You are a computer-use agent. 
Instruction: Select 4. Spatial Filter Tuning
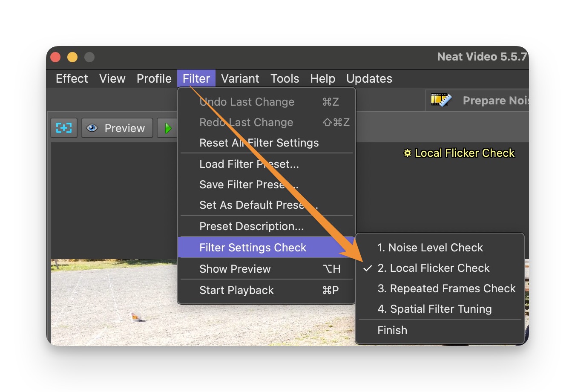tap(434, 309)
